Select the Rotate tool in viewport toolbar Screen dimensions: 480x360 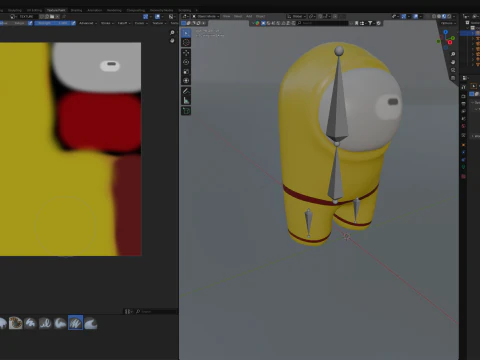(x=186, y=62)
